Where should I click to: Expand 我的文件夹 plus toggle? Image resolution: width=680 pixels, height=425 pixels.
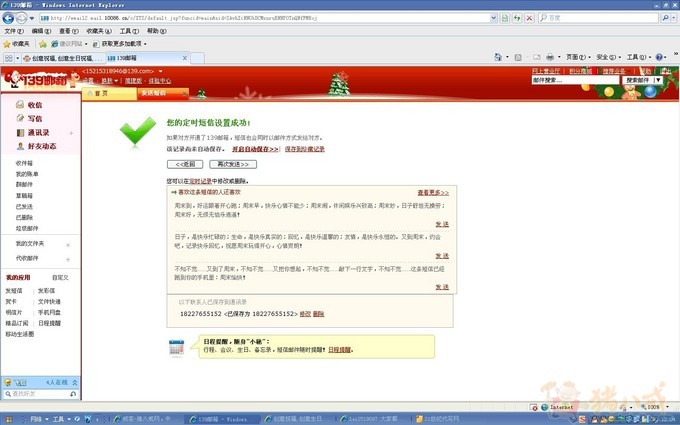coord(68,245)
